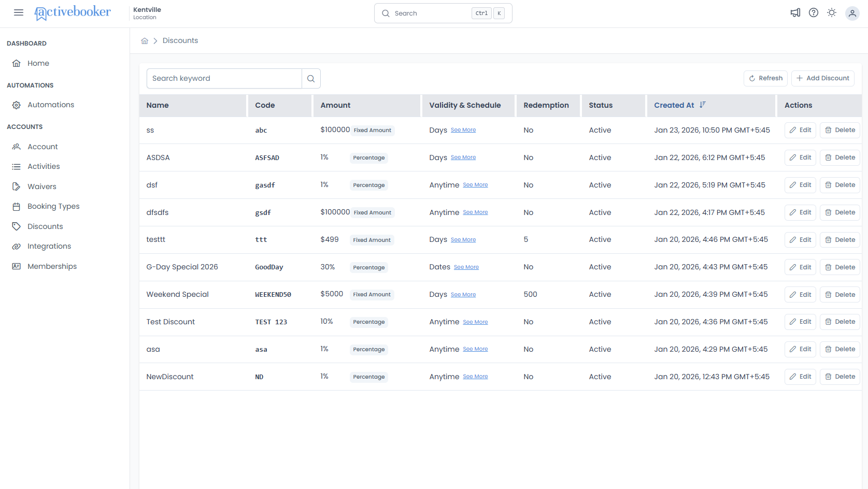Click the GoodDay code cell
The width and height of the screenshot is (868, 489).
pyautogui.click(x=269, y=267)
